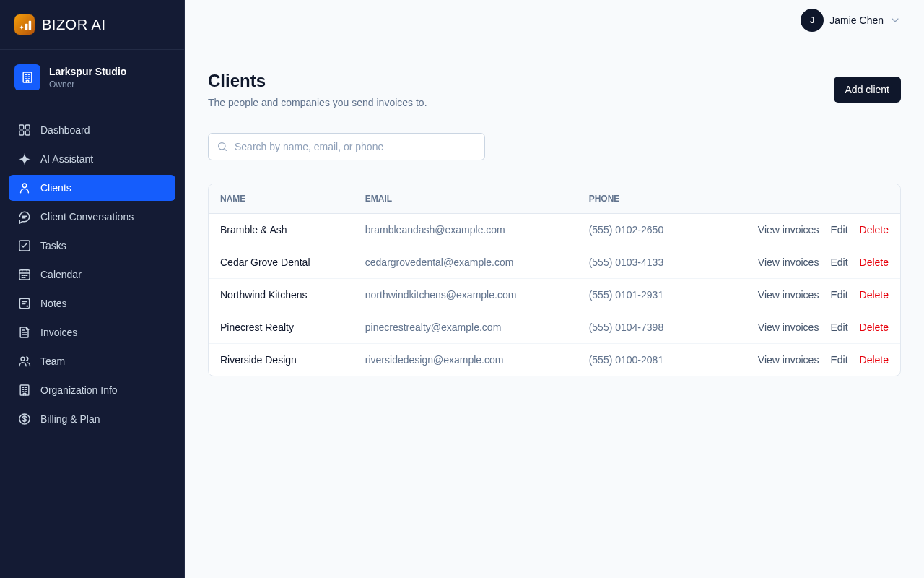The width and height of the screenshot is (924, 578).
Task: Click the EMAIL column header
Action: tap(378, 199)
